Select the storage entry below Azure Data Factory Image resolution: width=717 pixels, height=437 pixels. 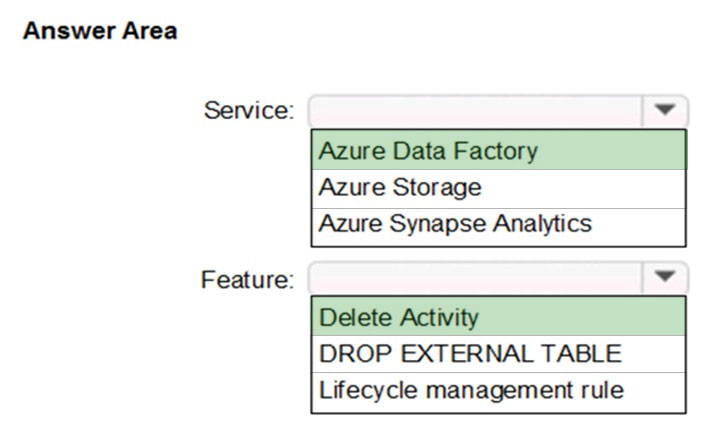click(x=498, y=189)
